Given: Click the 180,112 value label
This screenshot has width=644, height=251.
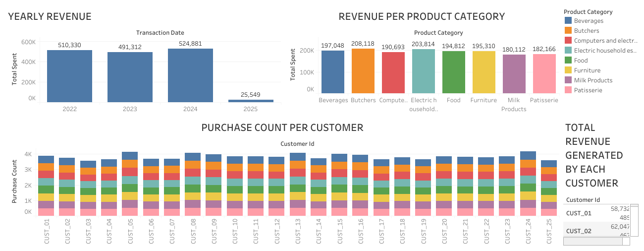Looking at the screenshot, I should [x=514, y=50].
